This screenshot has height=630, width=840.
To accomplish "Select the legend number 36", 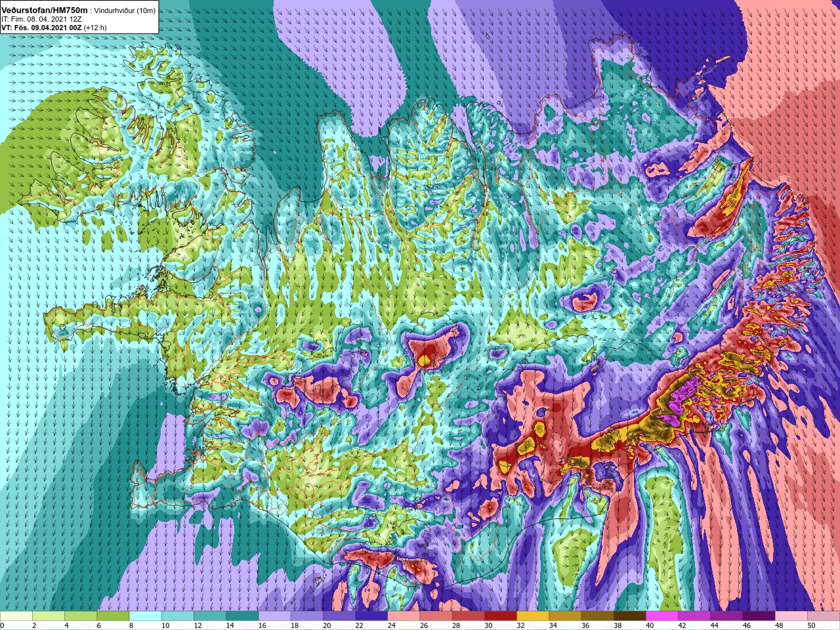I will pyautogui.click(x=585, y=625).
